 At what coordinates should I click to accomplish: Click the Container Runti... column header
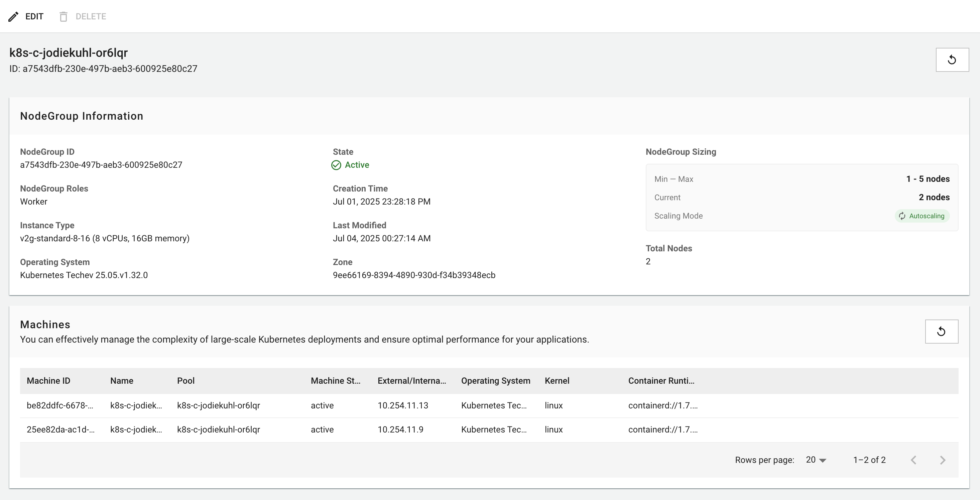point(661,381)
